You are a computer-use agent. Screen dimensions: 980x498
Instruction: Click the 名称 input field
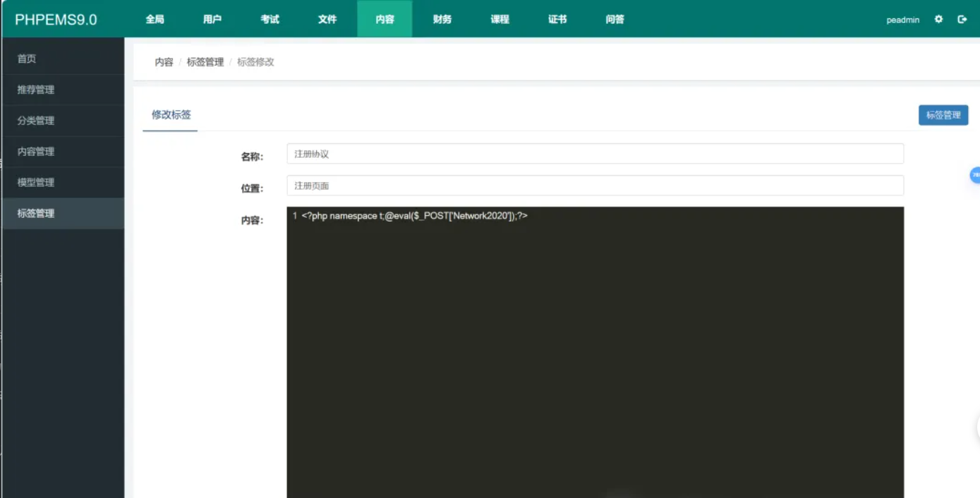coord(595,154)
